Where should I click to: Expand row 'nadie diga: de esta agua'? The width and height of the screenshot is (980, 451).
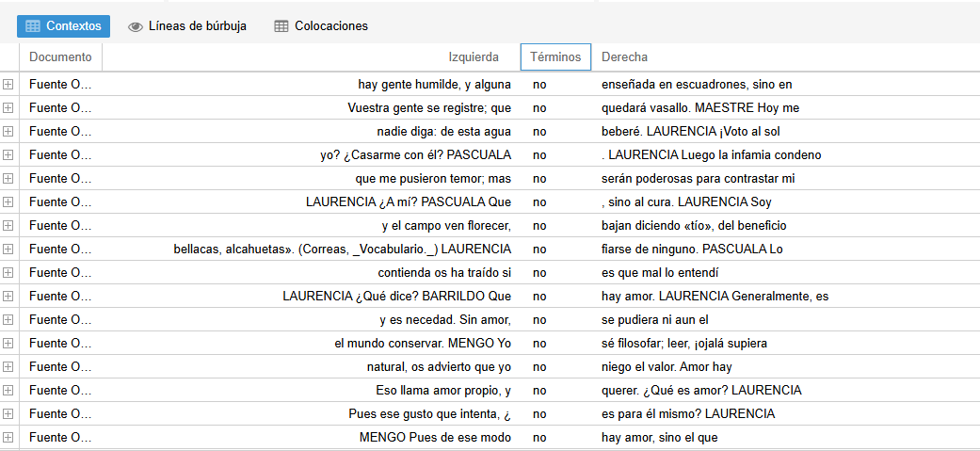tap(8, 132)
